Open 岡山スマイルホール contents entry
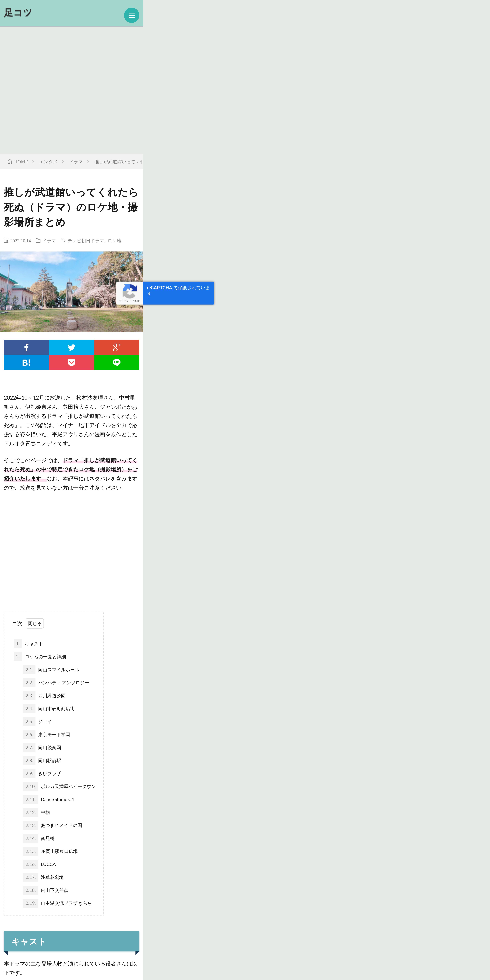The height and width of the screenshot is (980, 490). click(59, 670)
